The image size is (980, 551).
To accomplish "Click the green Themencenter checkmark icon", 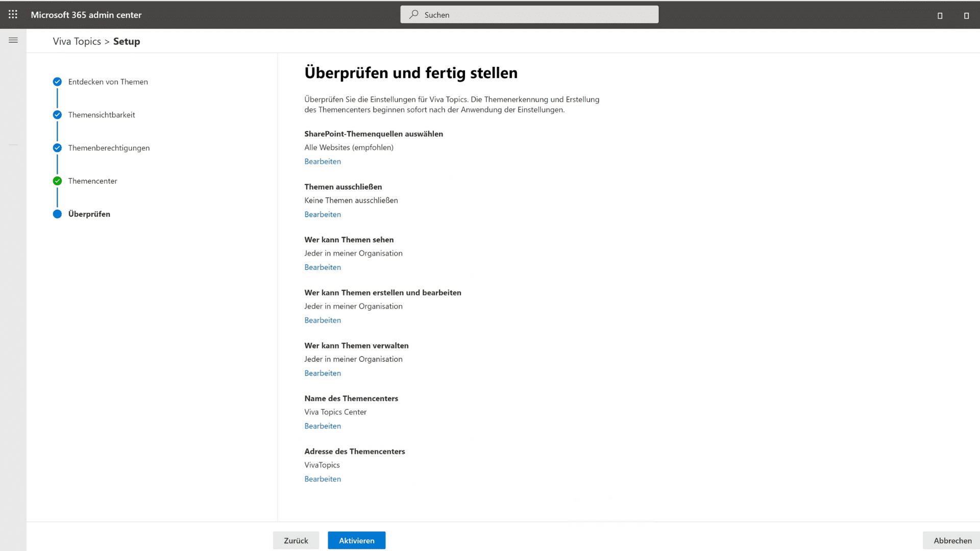I will 57,181.
